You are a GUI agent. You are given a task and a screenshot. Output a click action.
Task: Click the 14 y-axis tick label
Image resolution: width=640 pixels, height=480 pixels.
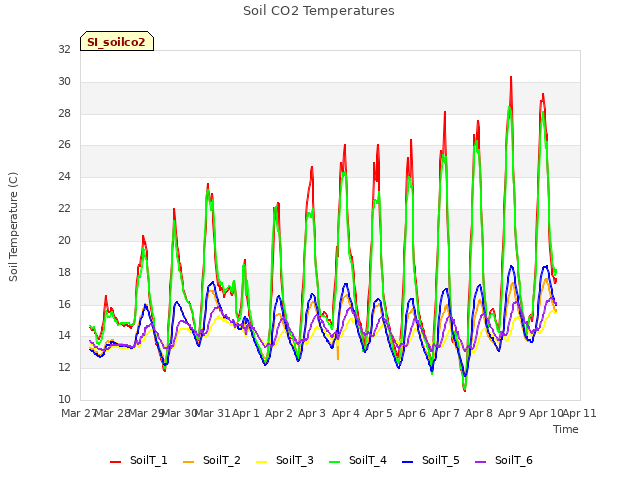coord(64,336)
